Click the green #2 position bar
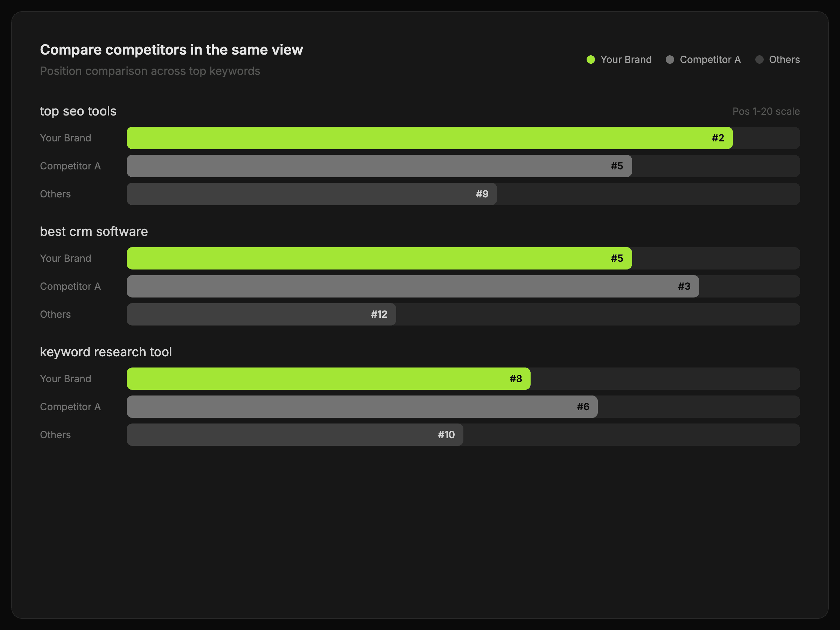840x630 pixels. click(x=429, y=138)
